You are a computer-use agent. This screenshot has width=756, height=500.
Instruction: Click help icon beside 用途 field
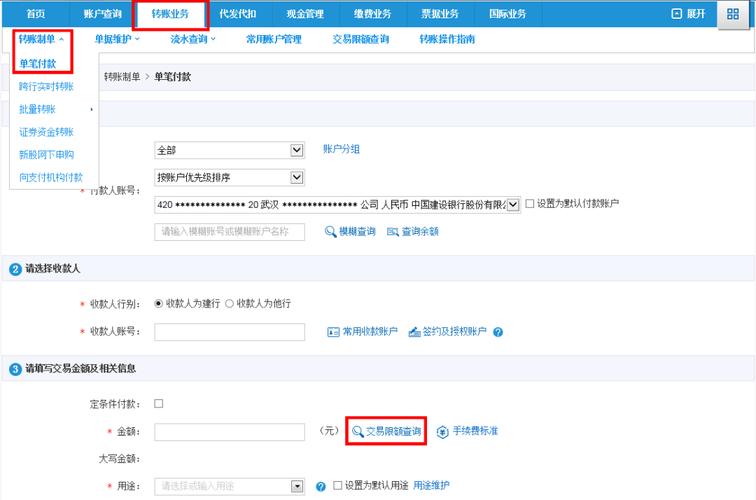click(x=321, y=486)
